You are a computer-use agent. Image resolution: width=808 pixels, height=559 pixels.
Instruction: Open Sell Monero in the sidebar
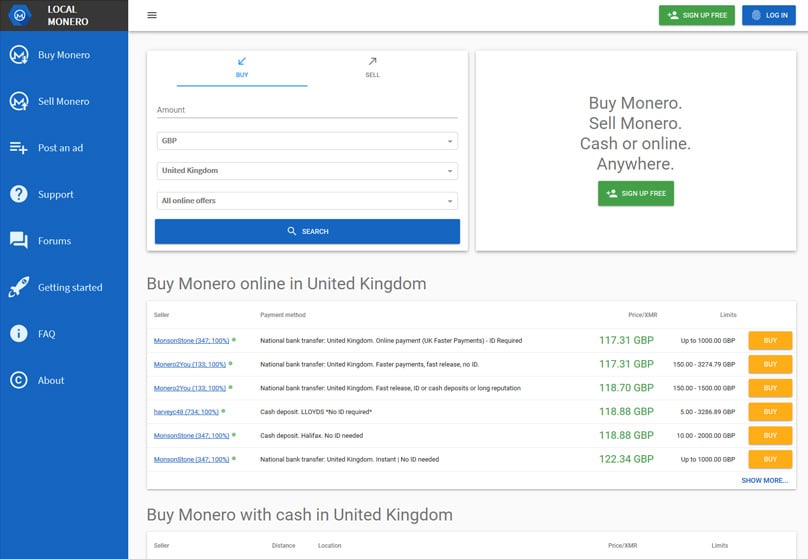[x=64, y=101]
